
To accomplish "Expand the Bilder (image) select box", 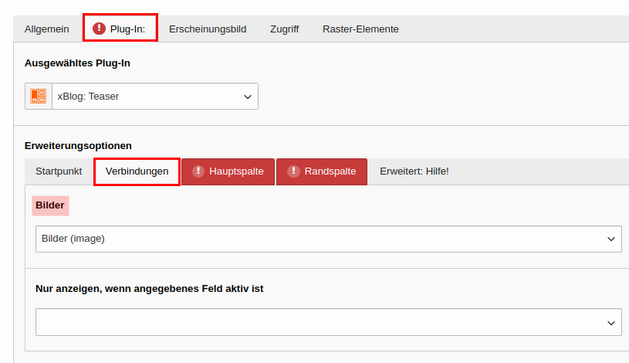I will tap(329, 239).
